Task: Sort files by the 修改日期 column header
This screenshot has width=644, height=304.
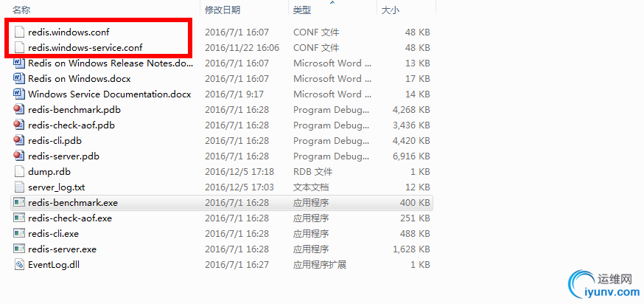Action: (x=223, y=10)
